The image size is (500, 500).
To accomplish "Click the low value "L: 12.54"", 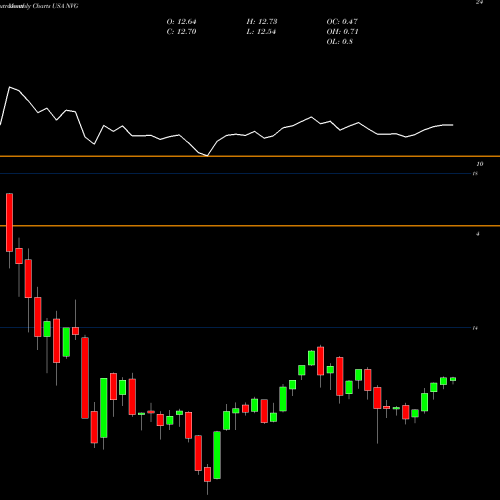I will pos(261,32).
